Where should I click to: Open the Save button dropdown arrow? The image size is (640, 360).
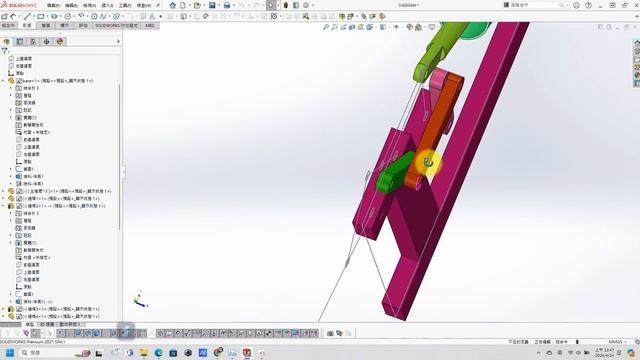(218, 5)
